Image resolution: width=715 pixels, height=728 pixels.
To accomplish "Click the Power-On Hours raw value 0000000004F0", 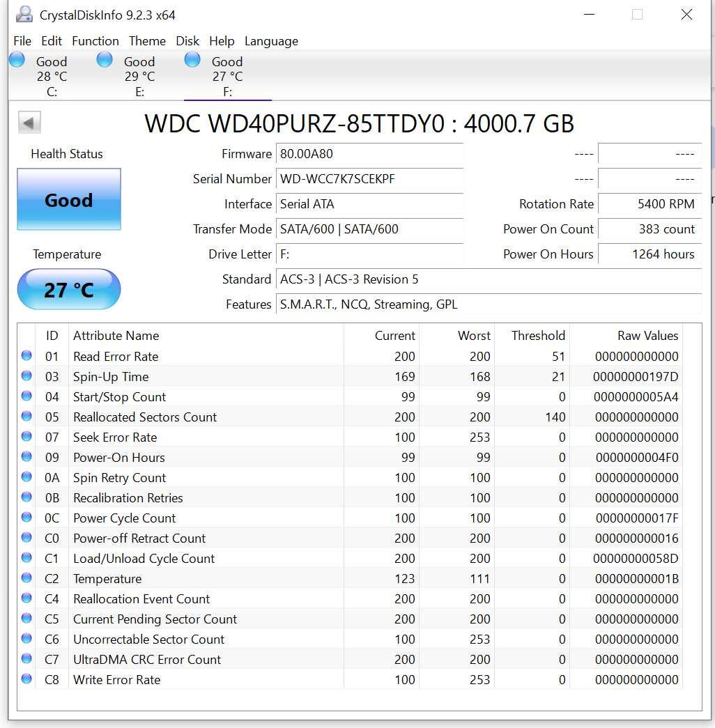I will tap(636, 457).
